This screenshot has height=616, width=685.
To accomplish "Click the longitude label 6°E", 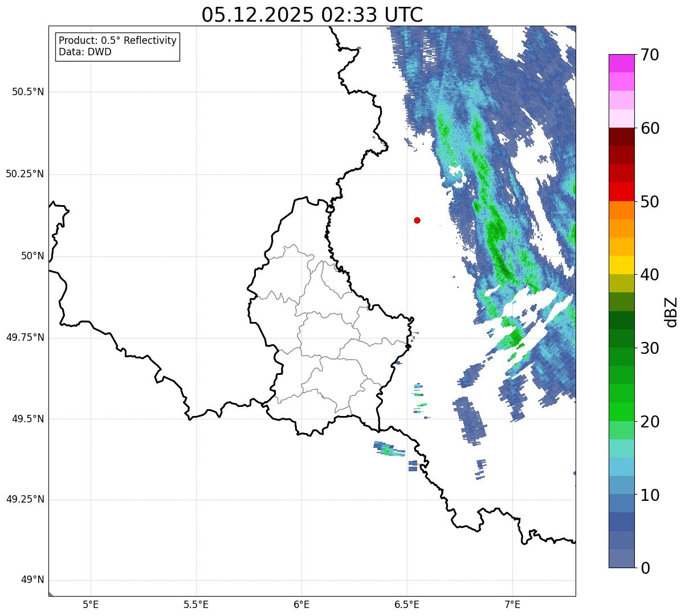I will point(301,604).
